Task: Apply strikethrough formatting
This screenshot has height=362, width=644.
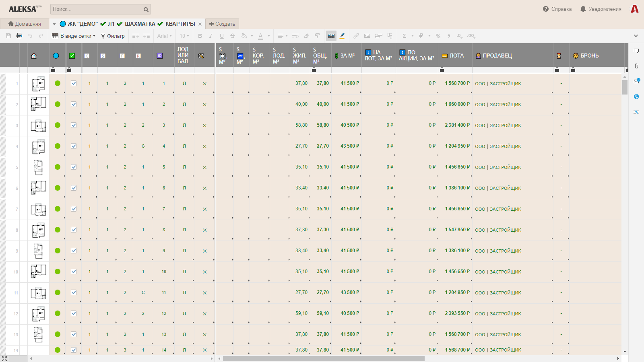Action: point(233,36)
